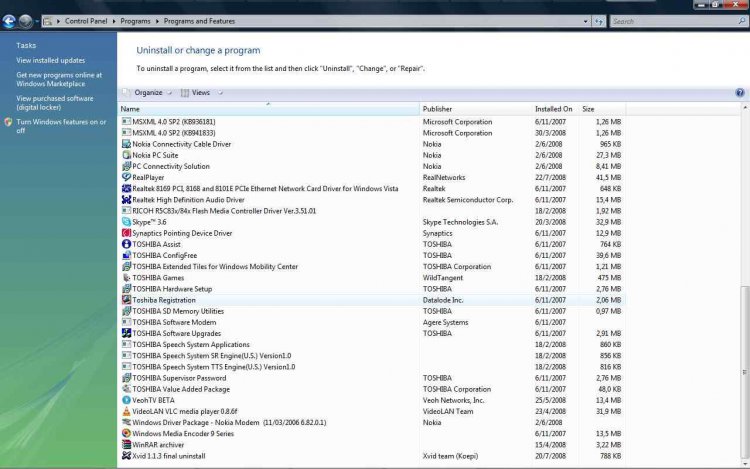Click in the Search input field
The image size is (750, 469).
pos(673,21)
